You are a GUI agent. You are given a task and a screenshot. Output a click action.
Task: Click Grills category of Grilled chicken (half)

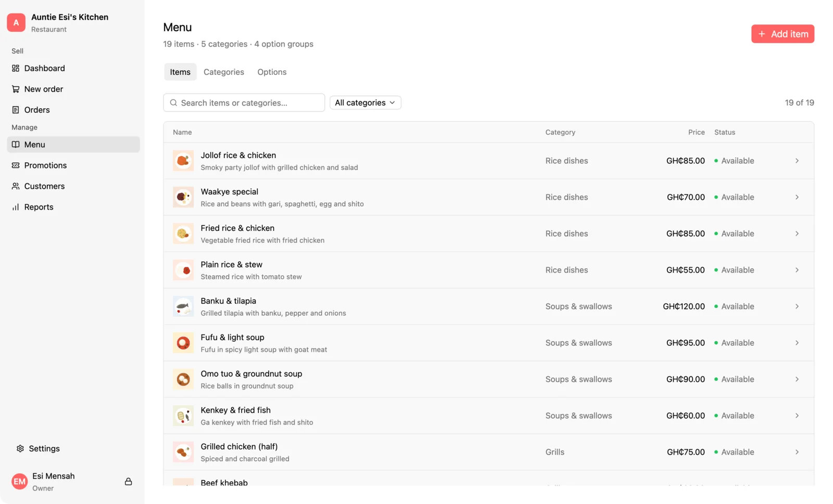(555, 452)
